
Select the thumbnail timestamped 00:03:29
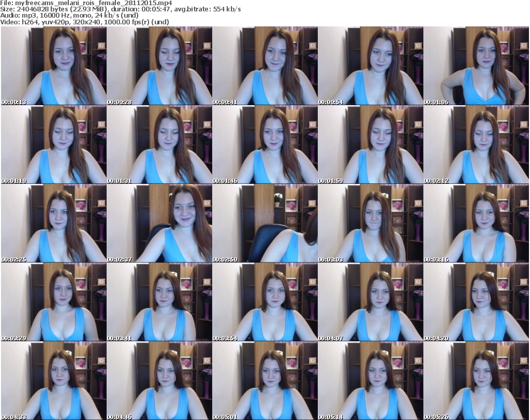pyautogui.click(x=53, y=302)
